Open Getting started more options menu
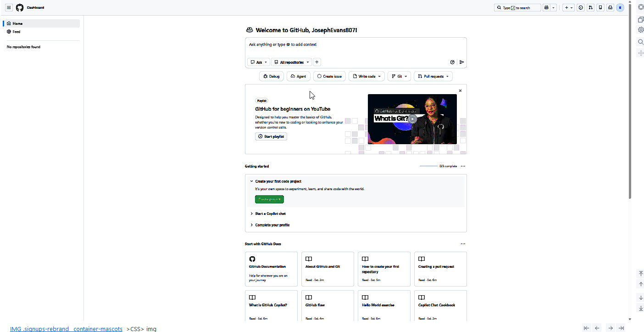Screen dimensions: 644x332 point(463,166)
